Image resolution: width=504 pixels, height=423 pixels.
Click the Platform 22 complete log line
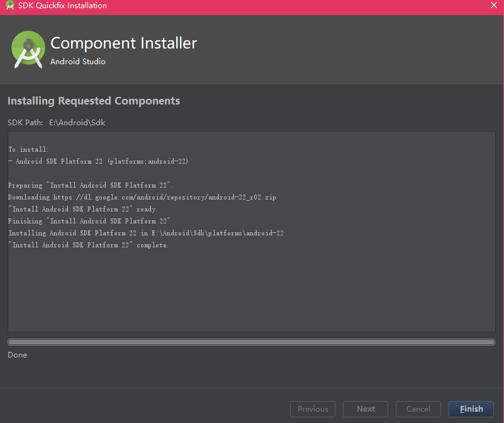coord(88,245)
